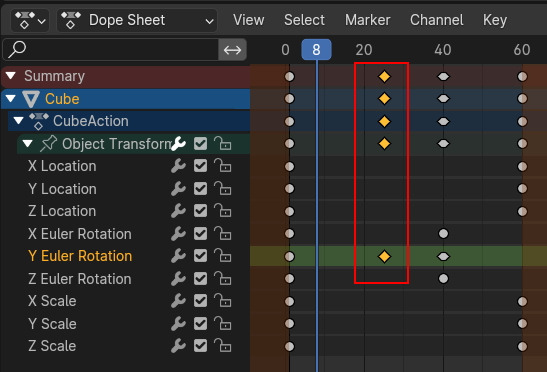Lock the Y Location channel
This screenshot has height=372, width=547.
[x=223, y=189]
